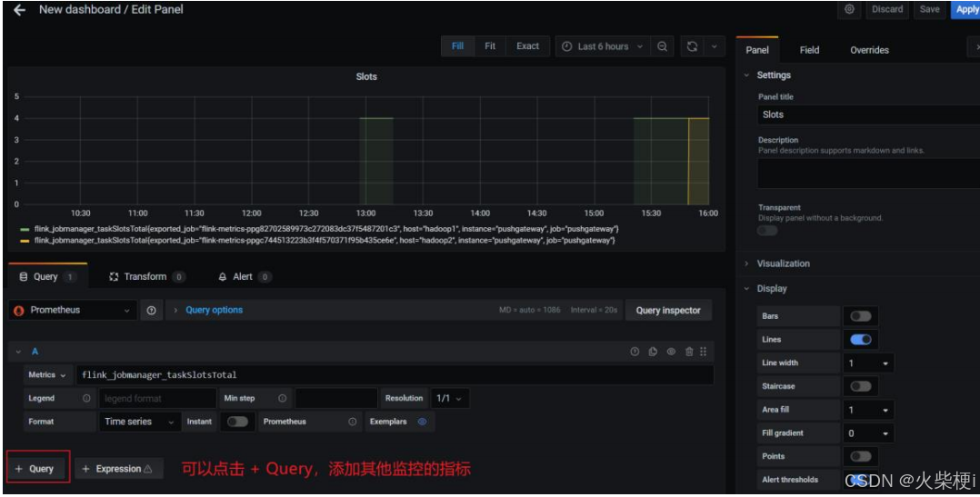Open the Query tab

[x=47, y=276]
